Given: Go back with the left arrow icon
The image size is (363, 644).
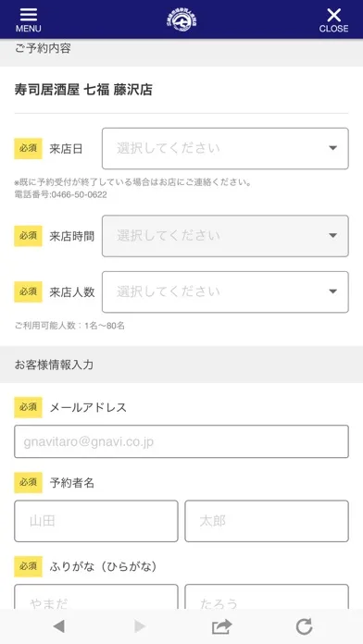Looking at the screenshot, I should click(58, 626).
